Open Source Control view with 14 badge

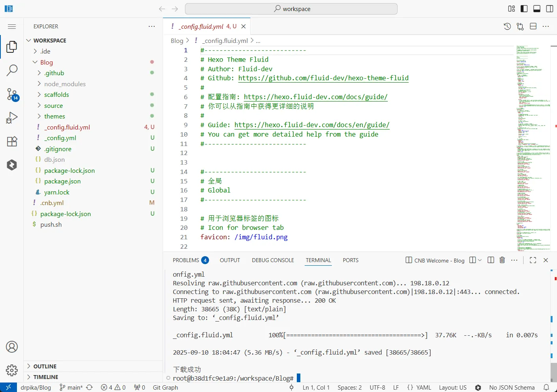[12, 94]
